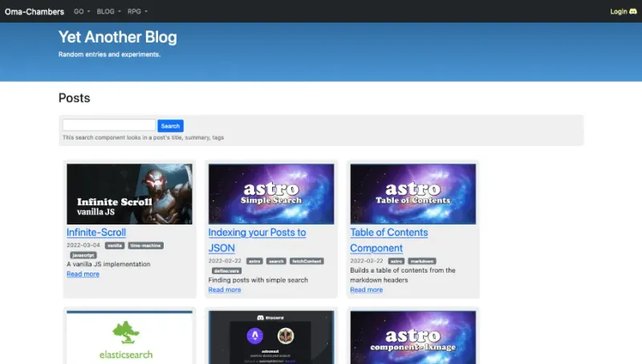Open the GO dropdown menu
Screen dimensions: 642x364
[x=81, y=11]
